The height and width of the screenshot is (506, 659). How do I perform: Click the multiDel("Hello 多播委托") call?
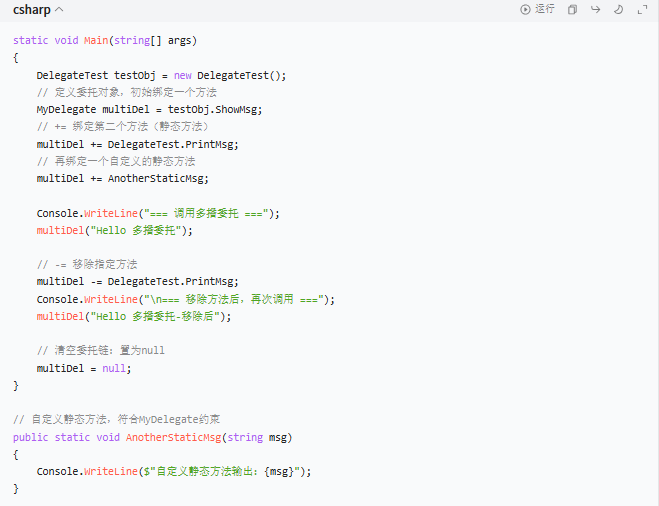click(114, 230)
